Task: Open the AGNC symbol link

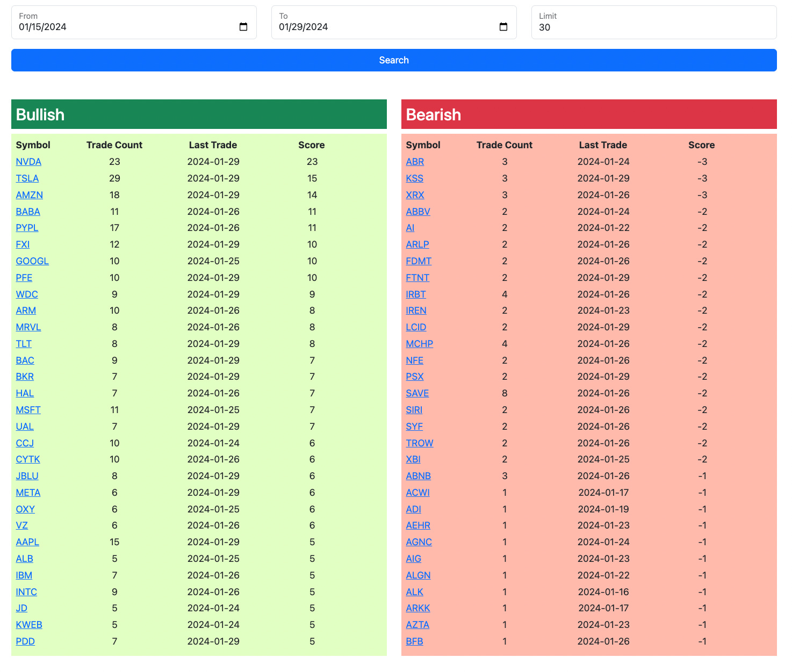Action: [x=419, y=542]
